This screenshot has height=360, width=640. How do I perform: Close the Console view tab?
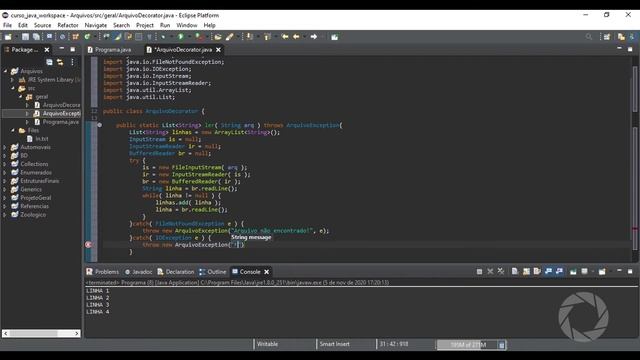(x=267, y=272)
